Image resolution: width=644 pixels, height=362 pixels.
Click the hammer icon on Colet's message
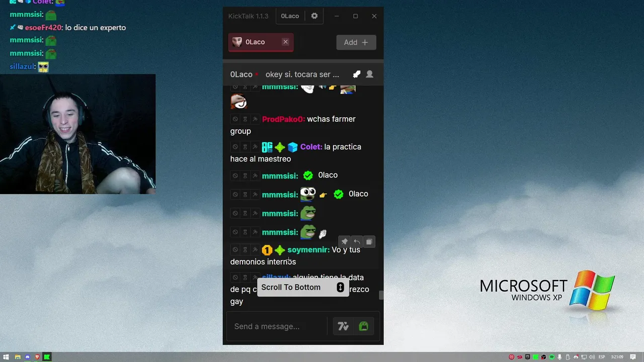[255, 147]
